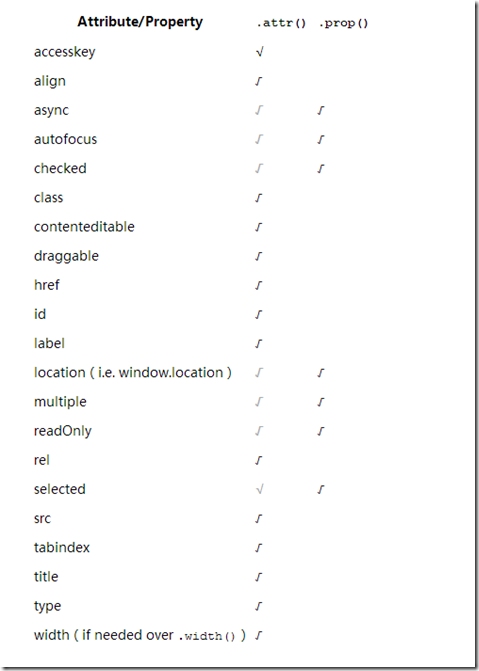
Task: Click the location (i.e. window.location) label
Action: tap(133, 373)
